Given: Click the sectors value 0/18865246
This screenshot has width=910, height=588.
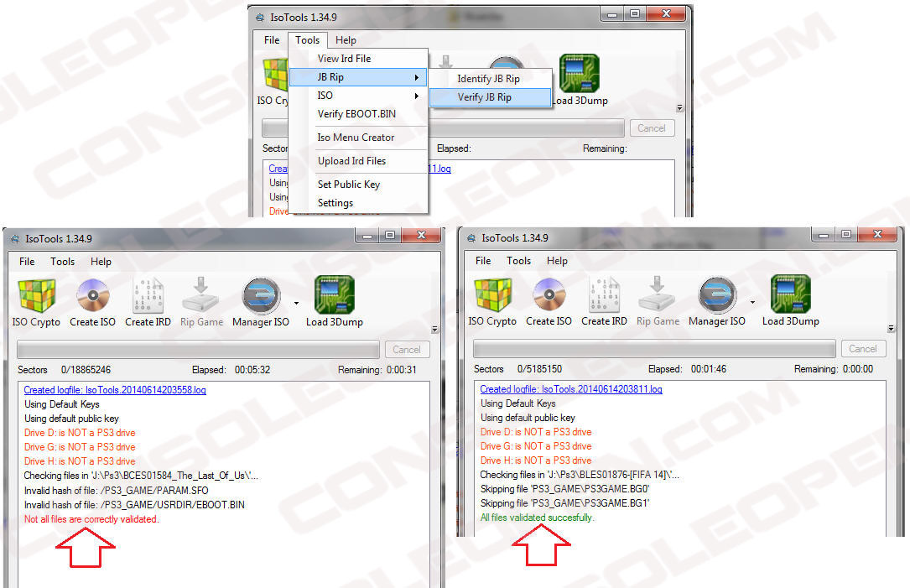Looking at the screenshot, I should click(x=86, y=370).
